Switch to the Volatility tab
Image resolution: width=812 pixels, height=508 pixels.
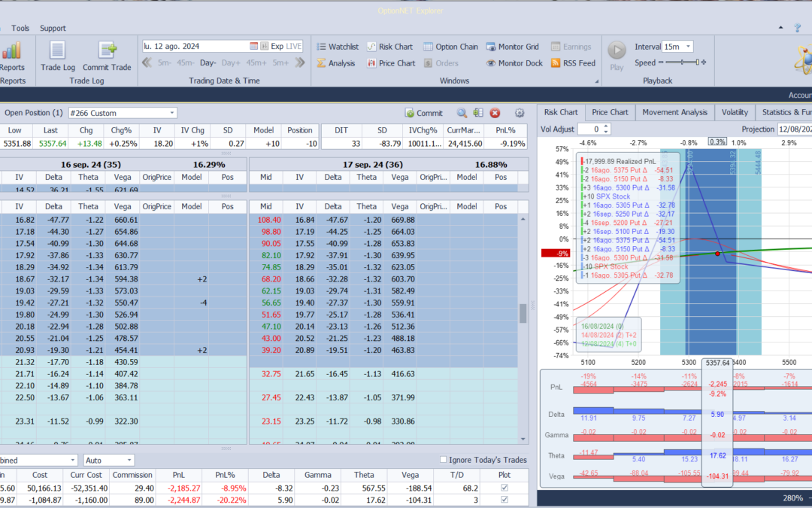coord(735,112)
